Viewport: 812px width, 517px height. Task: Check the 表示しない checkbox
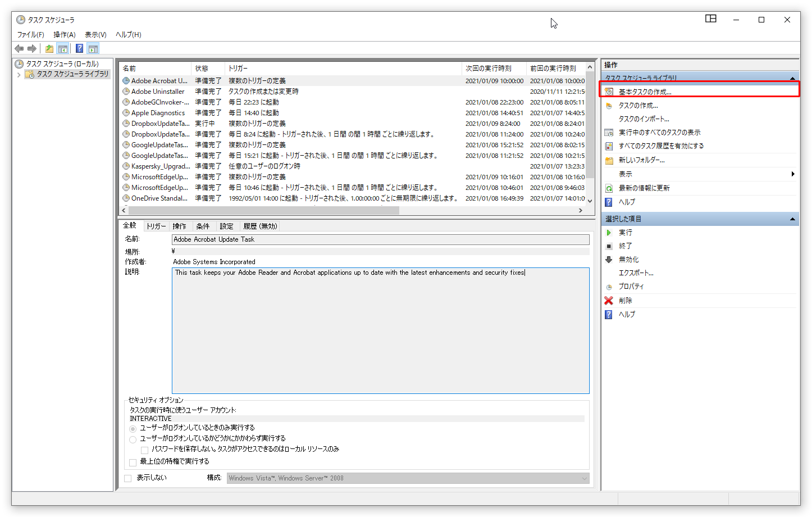tap(128, 478)
